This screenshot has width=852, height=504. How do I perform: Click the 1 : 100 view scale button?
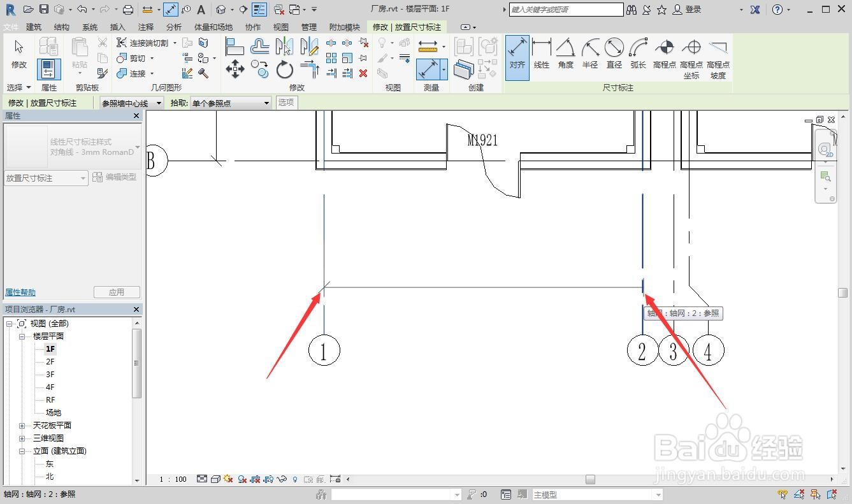click(173, 479)
